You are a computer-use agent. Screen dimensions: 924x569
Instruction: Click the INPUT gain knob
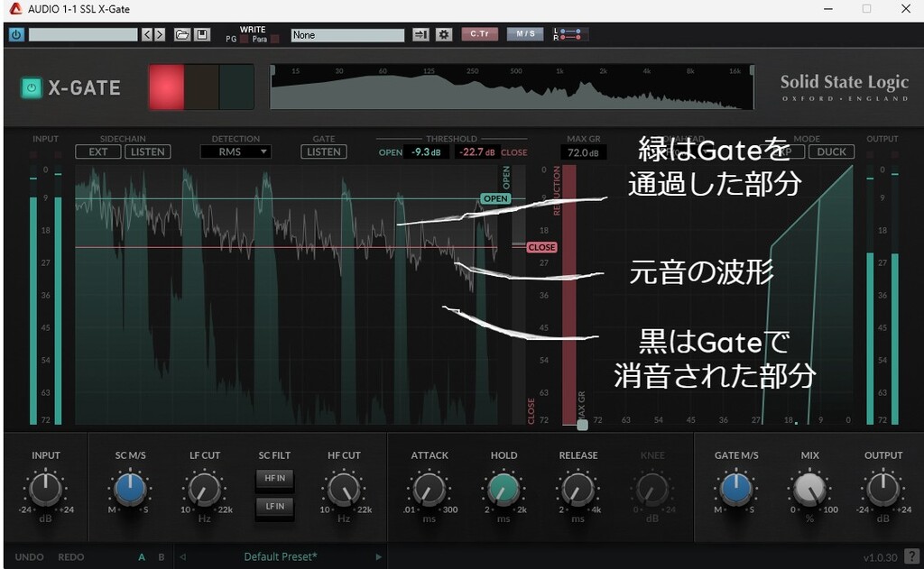pos(45,489)
